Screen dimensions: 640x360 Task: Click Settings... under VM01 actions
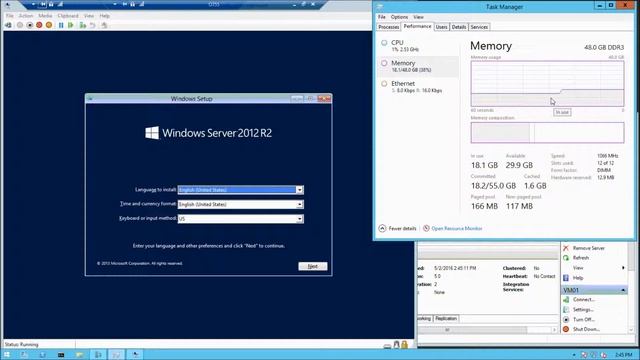pos(583,310)
